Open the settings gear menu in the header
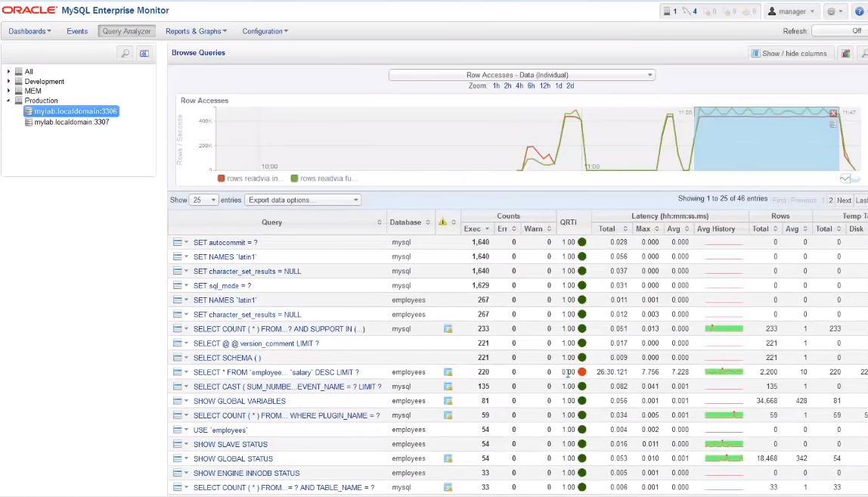The image size is (868, 497). [835, 11]
